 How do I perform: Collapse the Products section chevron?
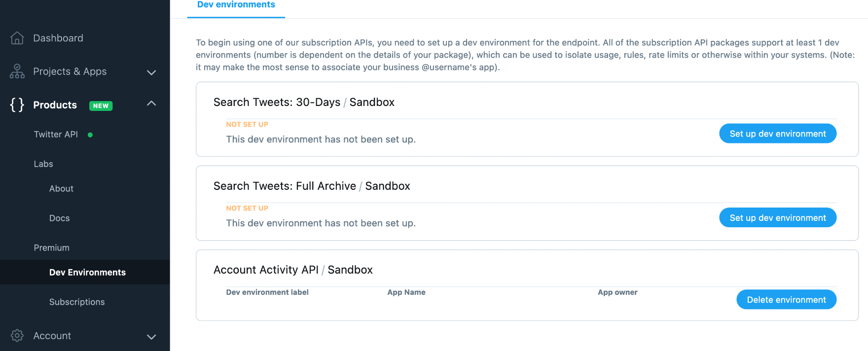151,104
